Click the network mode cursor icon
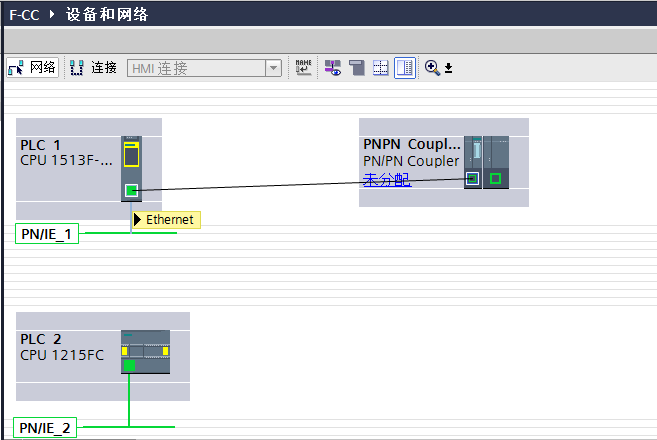This screenshot has width=657, height=440. 16,68
